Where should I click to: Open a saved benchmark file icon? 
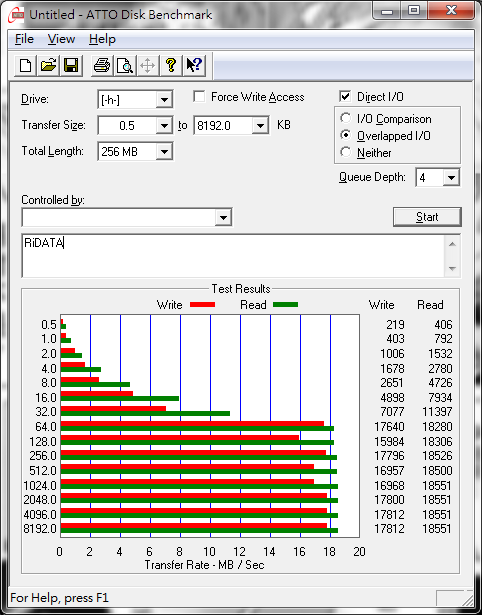tap(48, 65)
